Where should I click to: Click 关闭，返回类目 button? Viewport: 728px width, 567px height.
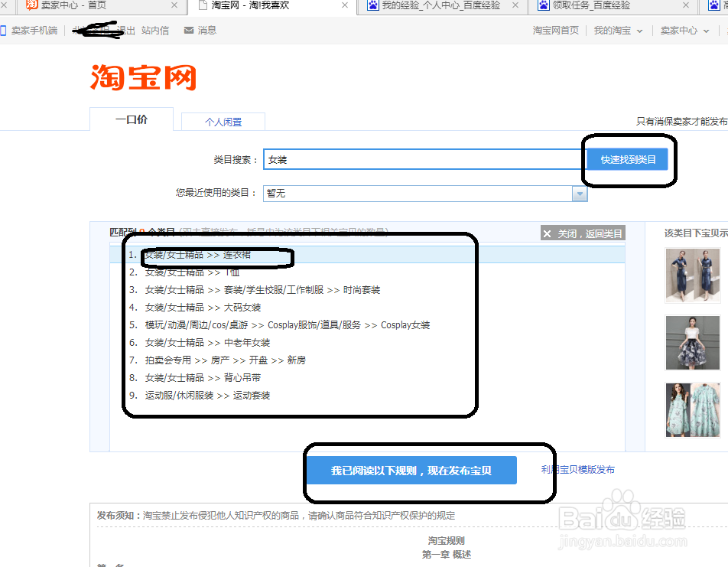pyautogui.click(x=583, y=233)
